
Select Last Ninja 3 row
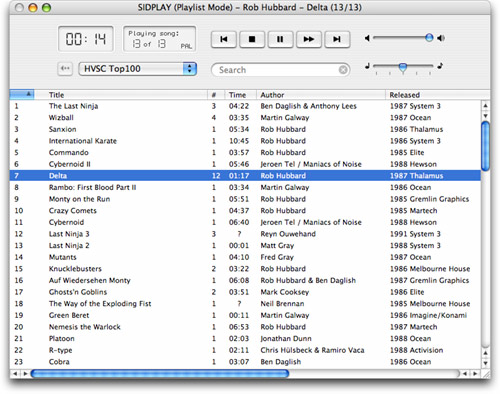pyautogui.click(x=245, y=234)
